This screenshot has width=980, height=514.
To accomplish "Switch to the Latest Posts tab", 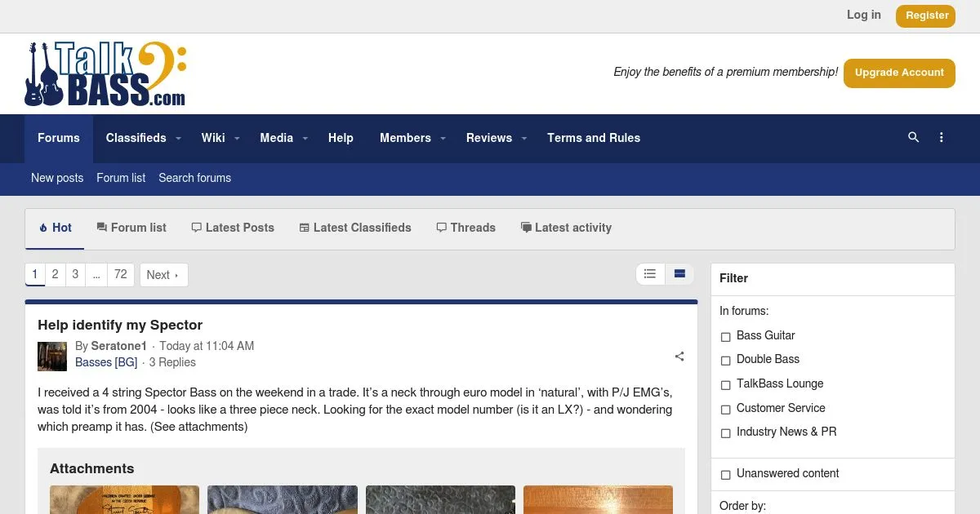I will click(233, 228).
